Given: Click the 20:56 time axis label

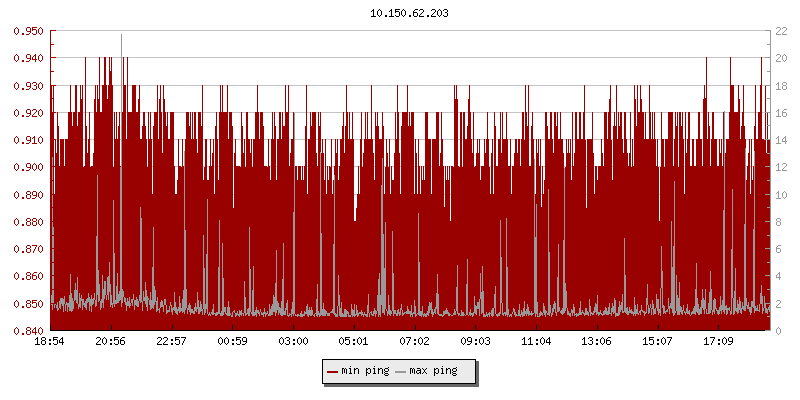Looking at the screenshot, I should (x=111, y=342).
